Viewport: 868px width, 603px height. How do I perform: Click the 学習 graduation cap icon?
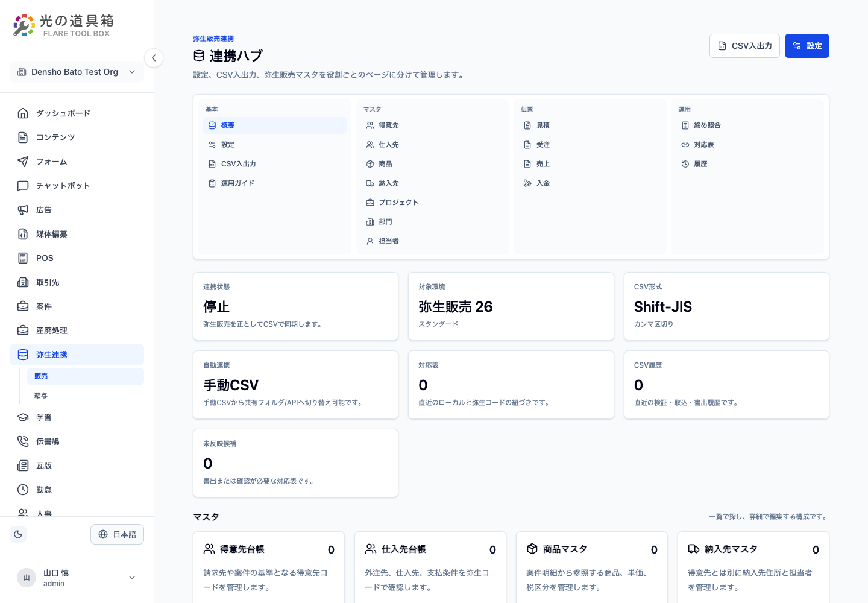[23, 417]
